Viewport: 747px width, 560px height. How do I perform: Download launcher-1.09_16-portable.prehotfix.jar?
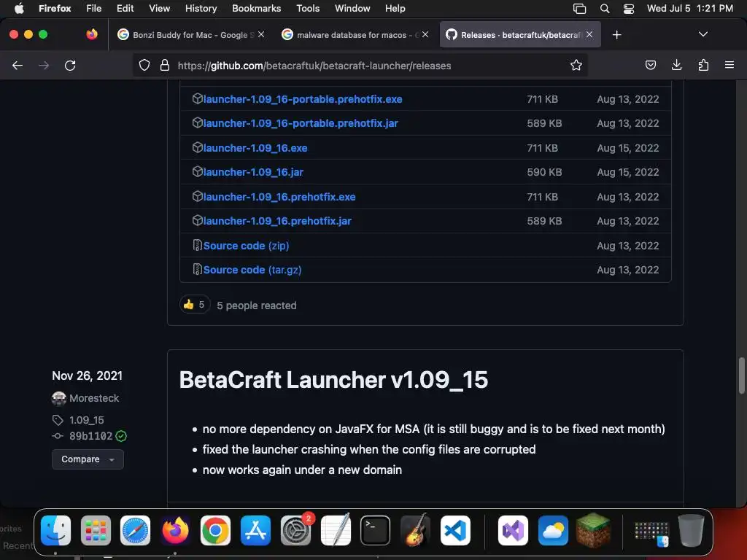[x=301, y=123]
